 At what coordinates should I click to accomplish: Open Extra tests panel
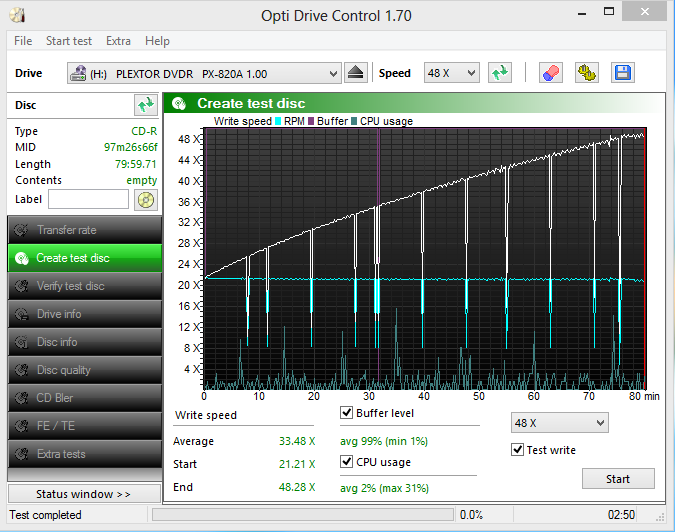coord(85,454)
